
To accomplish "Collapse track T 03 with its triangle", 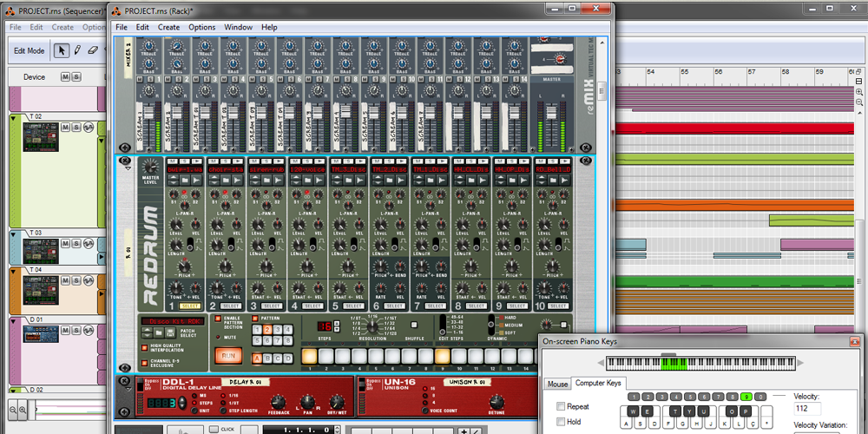I will point(14,233).
